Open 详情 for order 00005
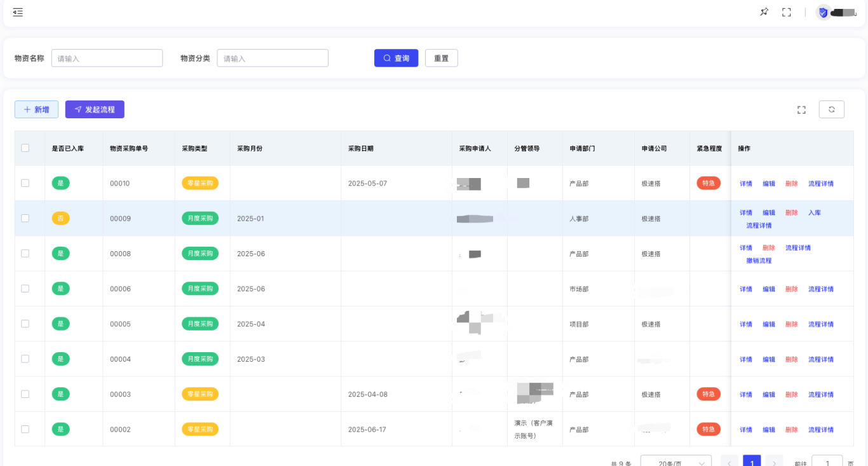Screen dimensions: 868x466 point(746,324)
